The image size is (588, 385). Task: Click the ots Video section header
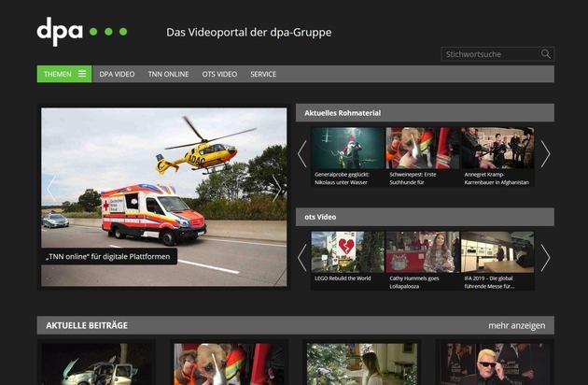pyautogui.click(x=425, y=217)
